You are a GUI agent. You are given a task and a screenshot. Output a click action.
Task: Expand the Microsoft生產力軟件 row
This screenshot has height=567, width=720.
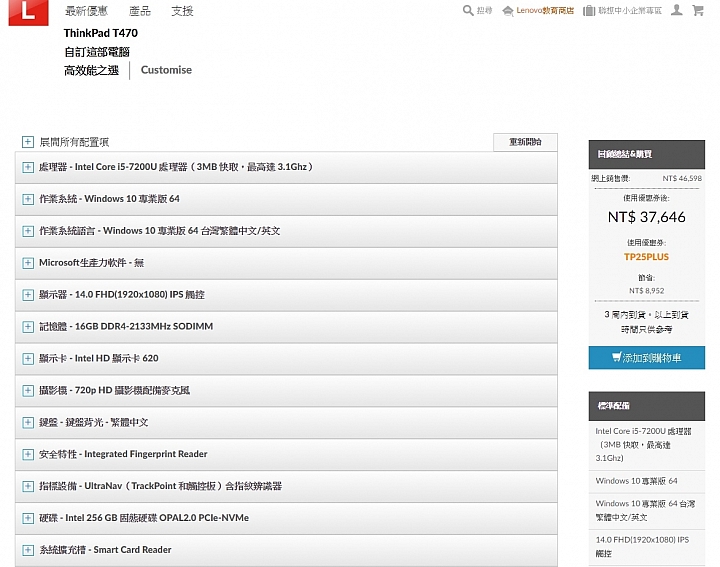[x=286, y=263]
